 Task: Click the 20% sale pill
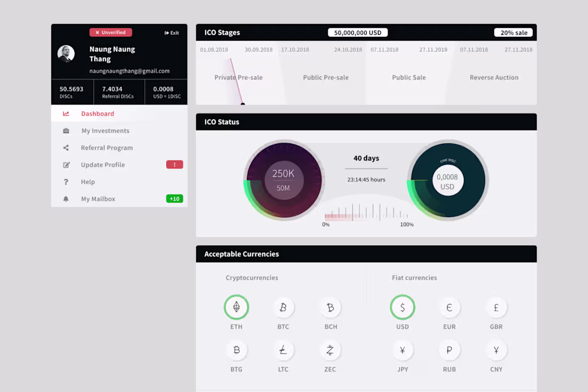point(513,33)
